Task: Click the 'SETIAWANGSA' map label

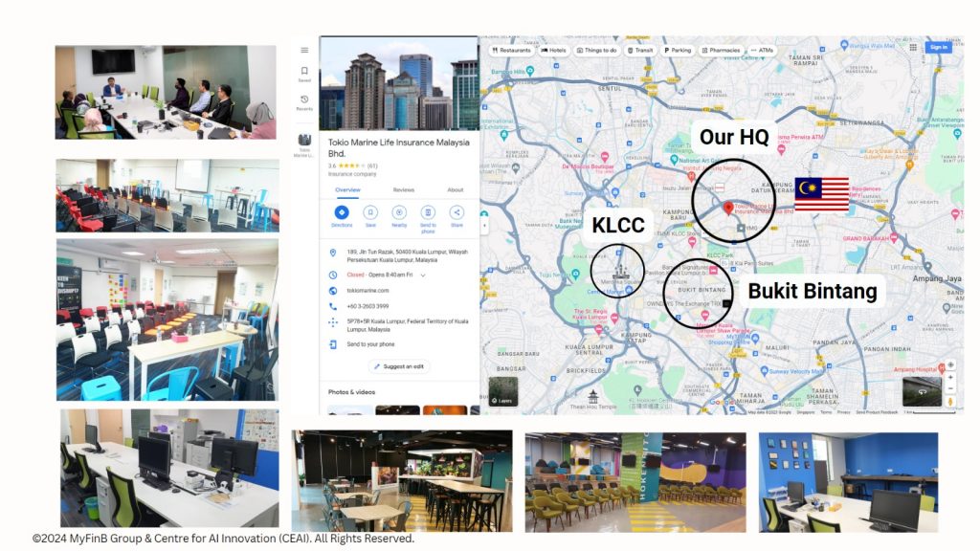Action: [x=862, y=123]
